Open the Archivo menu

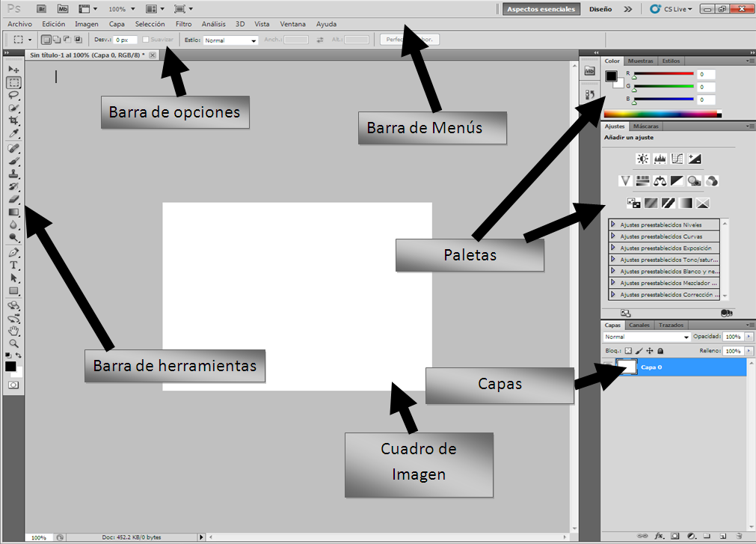pos(19,24)
